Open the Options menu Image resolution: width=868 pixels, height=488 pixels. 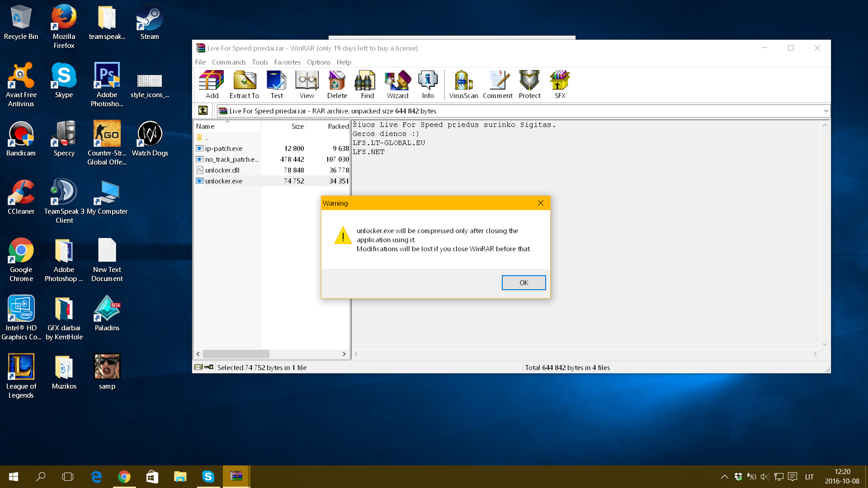(318, 62)
